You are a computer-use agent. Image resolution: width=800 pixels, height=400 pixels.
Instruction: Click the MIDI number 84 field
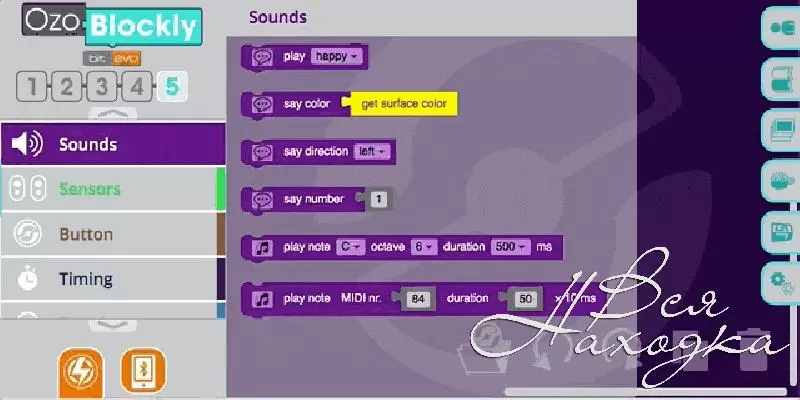click(x=418, y=299)
